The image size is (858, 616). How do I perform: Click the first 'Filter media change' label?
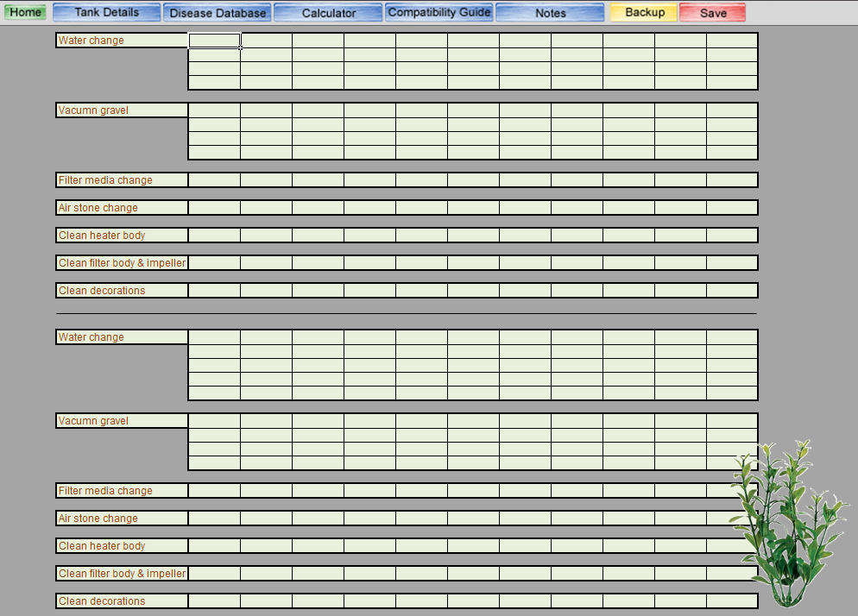point(121,179)
